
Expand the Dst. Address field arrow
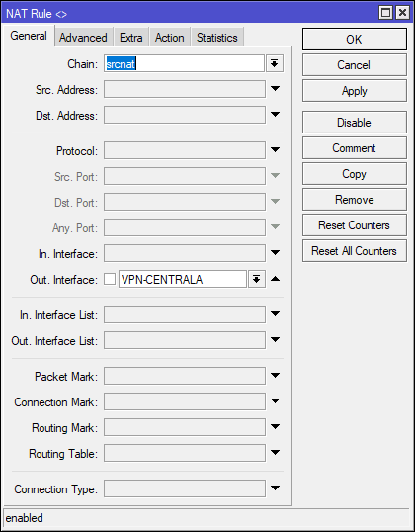(275, 115)
